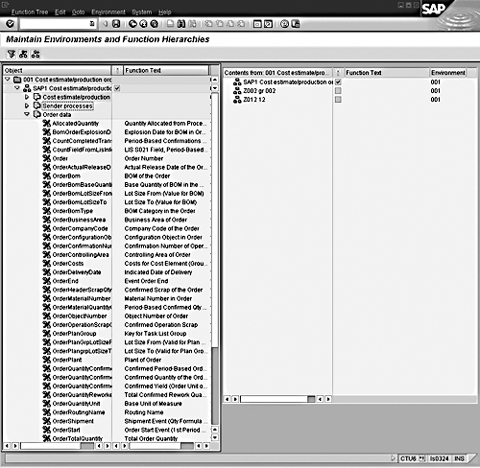Image resolution: width=480 pixels, height=468 pixels.
Task: Expand the Cost estimate/production subfolder
Action: (27, 97)
